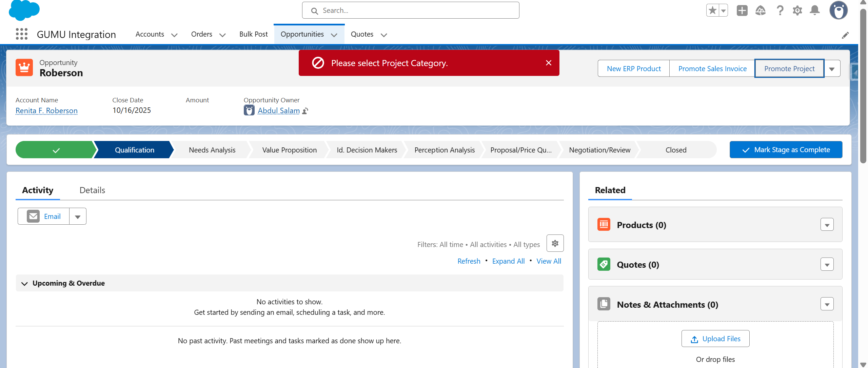The width and height of the screenshot is (868, 368).
Task: Click the change owner icon beside Abdul Salam
Action: point(305,111)
